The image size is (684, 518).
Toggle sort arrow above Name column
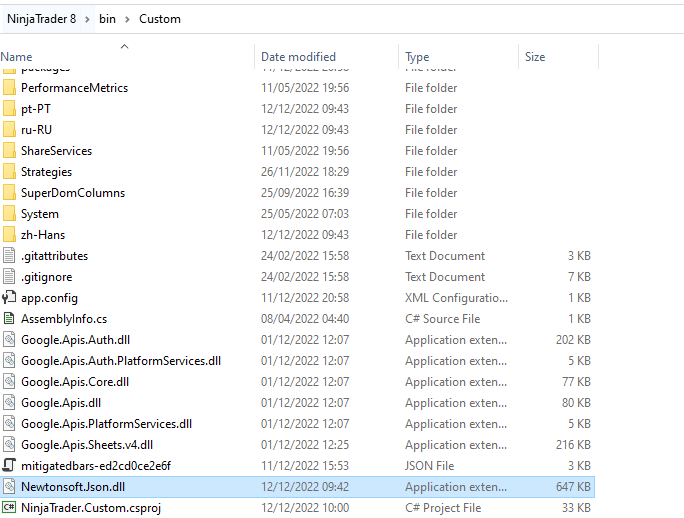coord(124,46)
